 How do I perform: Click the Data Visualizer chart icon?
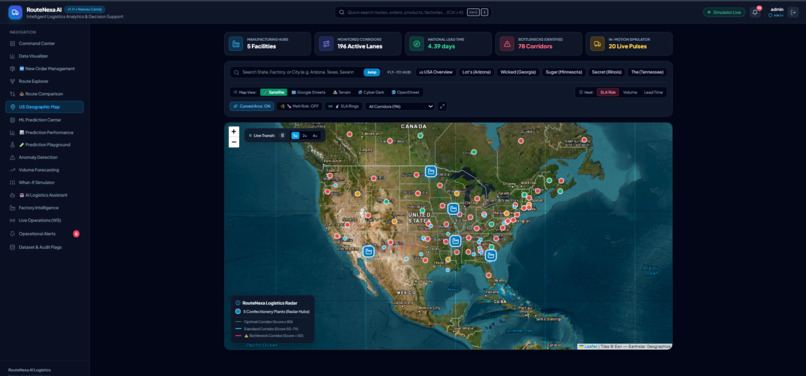(x=12, y=56)
